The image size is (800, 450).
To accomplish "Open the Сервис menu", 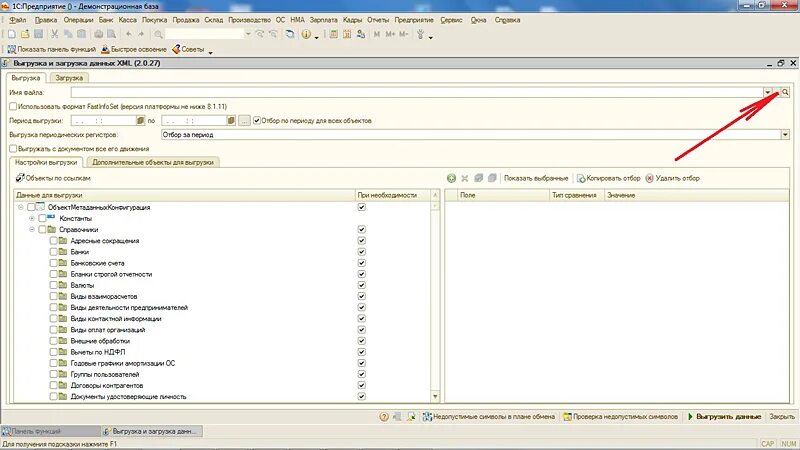I will [451, 20].
